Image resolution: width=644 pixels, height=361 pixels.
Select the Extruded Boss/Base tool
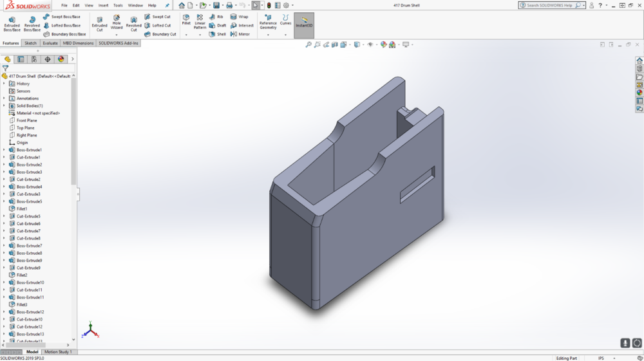[x=12, y=24]
